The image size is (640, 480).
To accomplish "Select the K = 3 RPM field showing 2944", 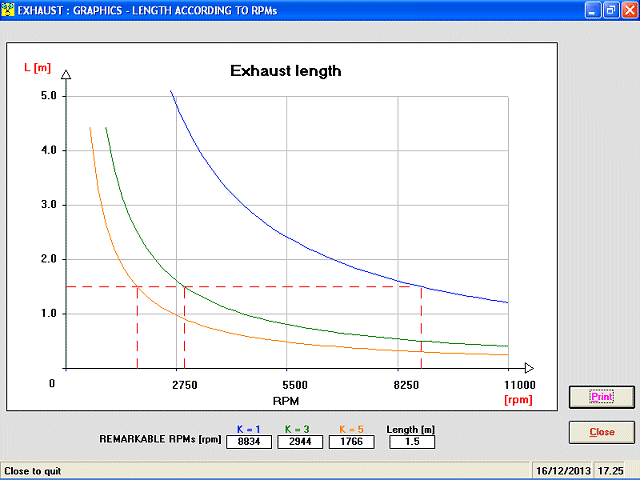I will [x=300, y=442].
